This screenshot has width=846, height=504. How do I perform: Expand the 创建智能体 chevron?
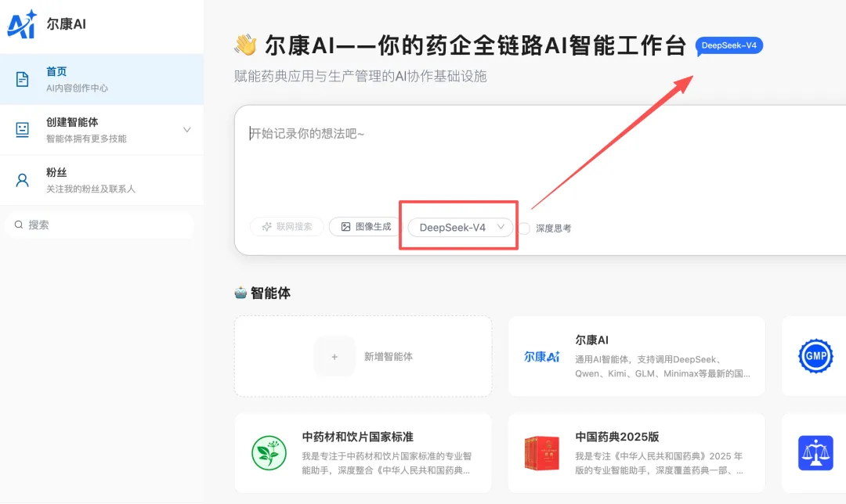click(x=187, y=130)
